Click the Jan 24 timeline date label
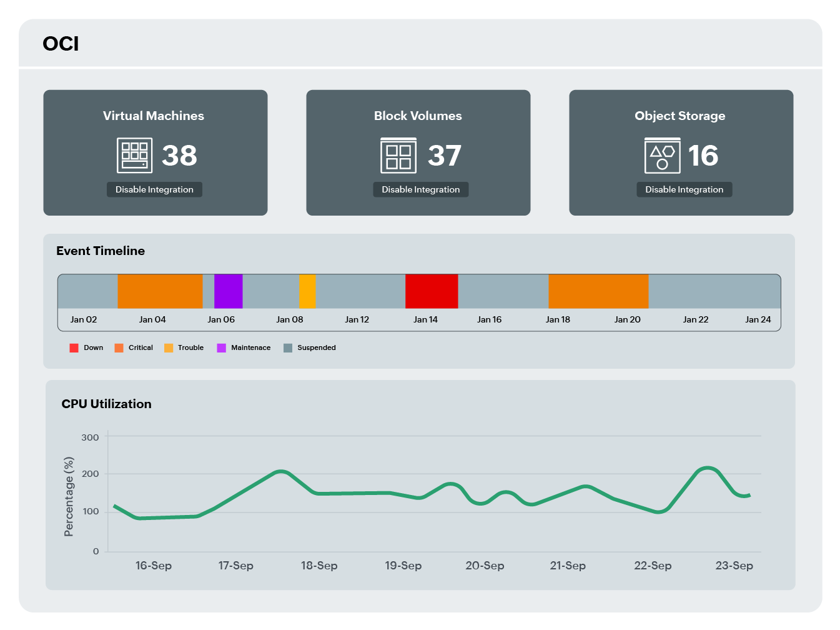Viewport: 840px width, 630px height. [758, 319]
